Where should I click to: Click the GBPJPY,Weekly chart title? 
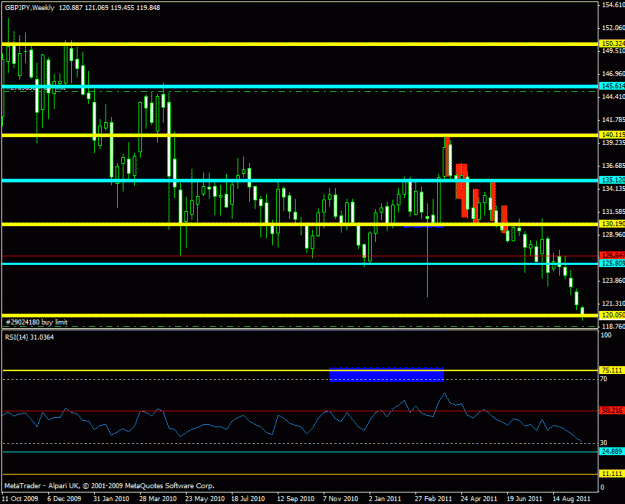click(x=29, y=8)
